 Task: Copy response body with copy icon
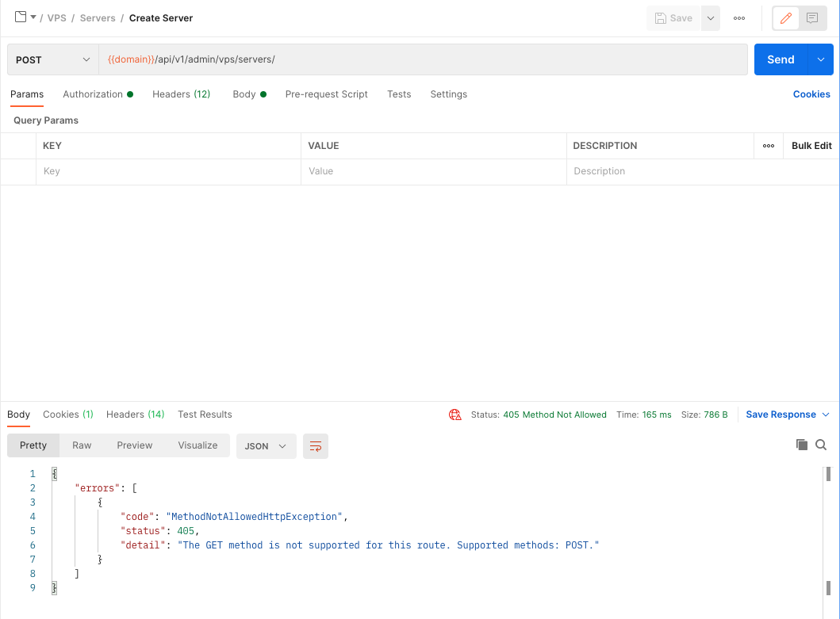click(x=802, y=445)
